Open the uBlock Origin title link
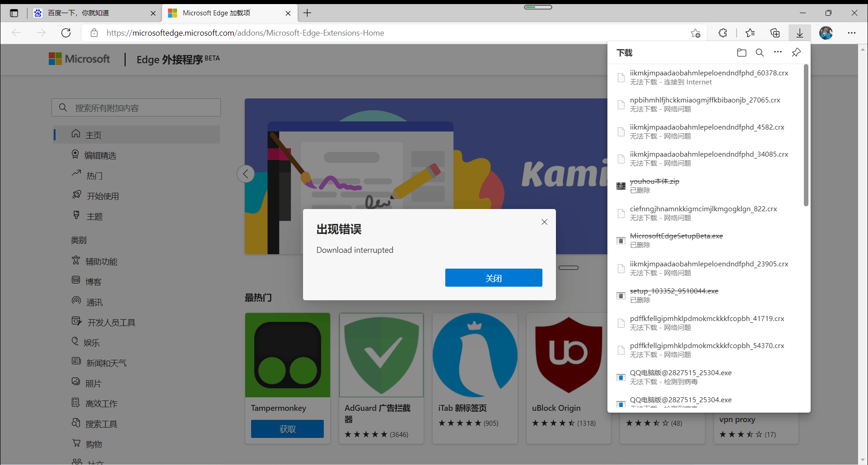The image size is (868, 465). 556,408
